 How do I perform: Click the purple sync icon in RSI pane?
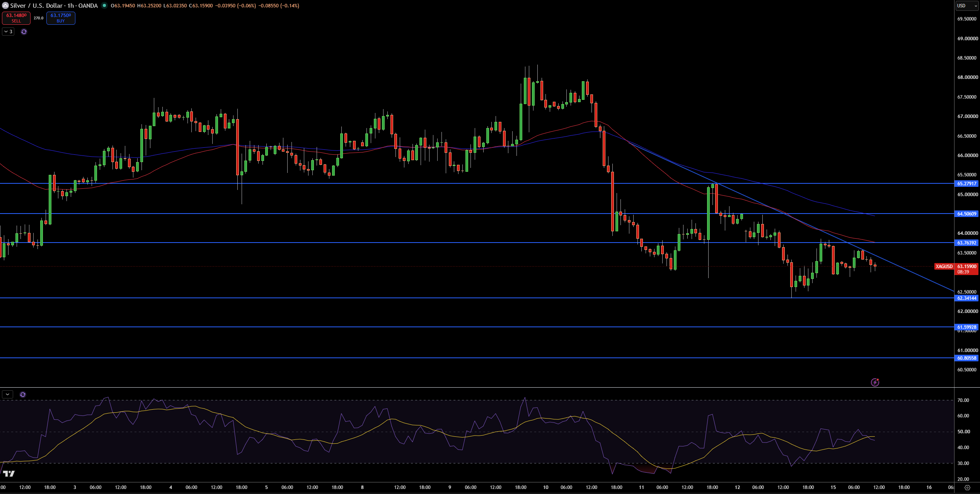pos(23,395)
